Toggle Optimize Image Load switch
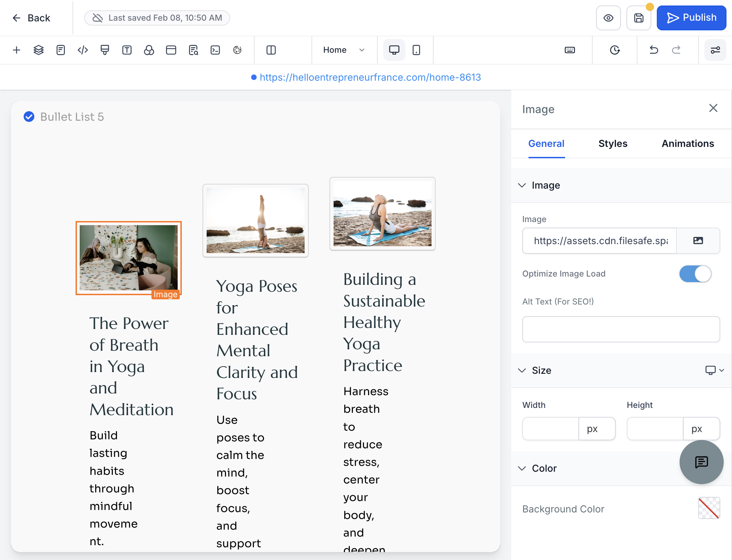Screen dimensions: 732x560 tap(695, 274)
